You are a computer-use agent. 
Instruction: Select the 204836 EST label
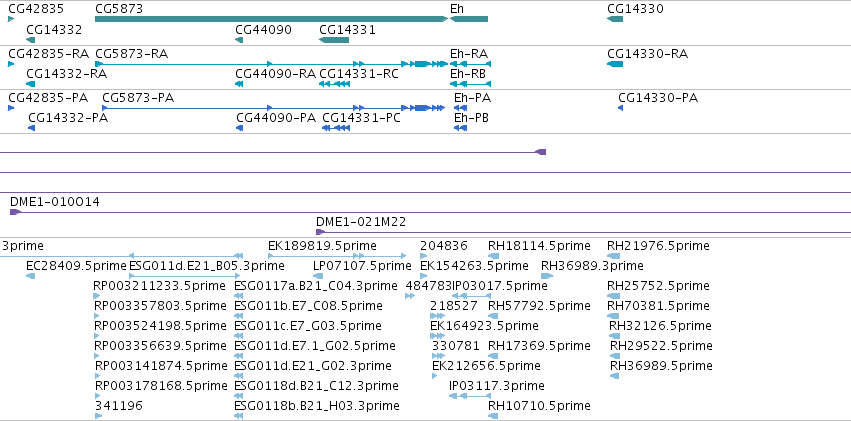(444, 246)
